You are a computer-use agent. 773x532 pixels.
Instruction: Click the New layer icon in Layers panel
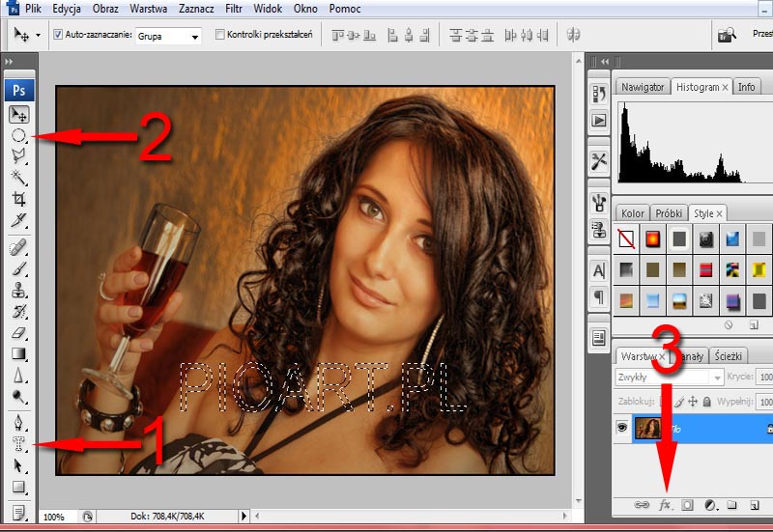pos(755,505)
